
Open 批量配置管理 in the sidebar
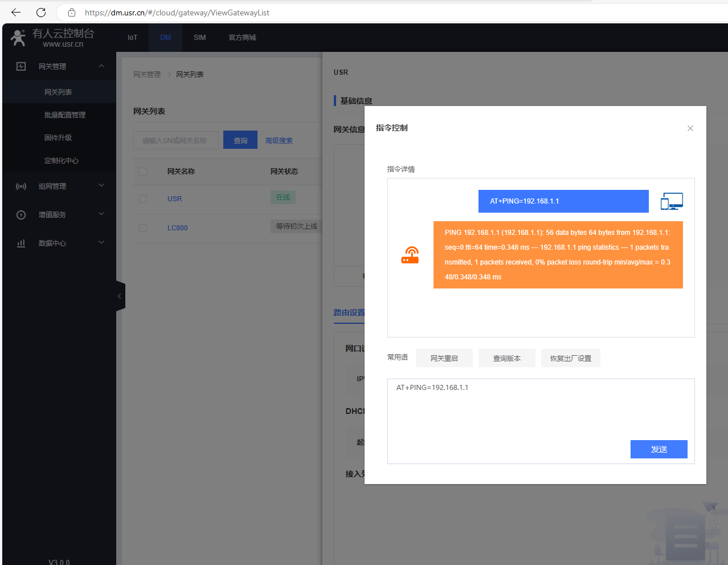tap(65, 115)
